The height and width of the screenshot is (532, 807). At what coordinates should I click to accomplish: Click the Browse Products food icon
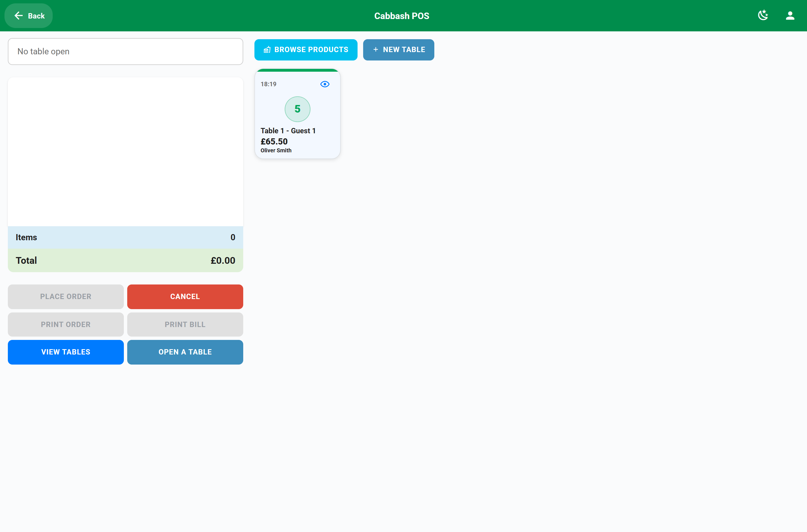[x=267, y=50]
